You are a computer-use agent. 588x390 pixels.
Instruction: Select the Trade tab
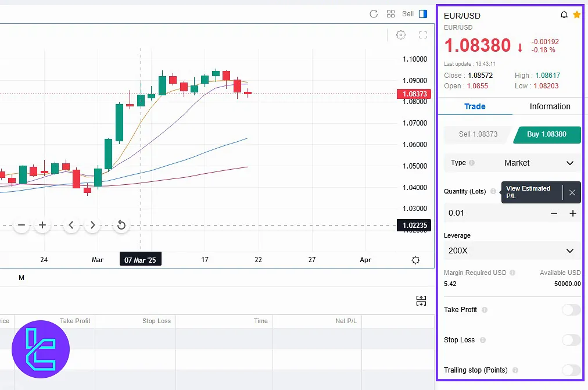click(x=475, y=106)
